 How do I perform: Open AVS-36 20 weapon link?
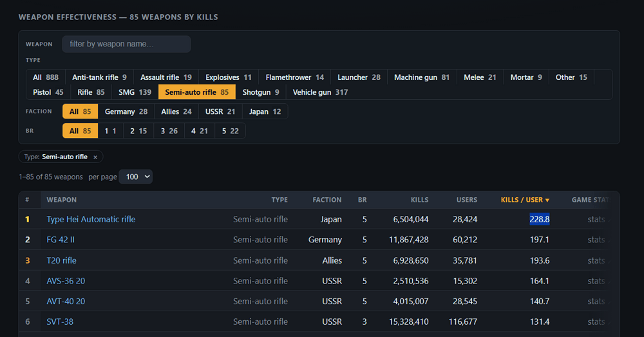pyautogui.click(x=66, y=281)
